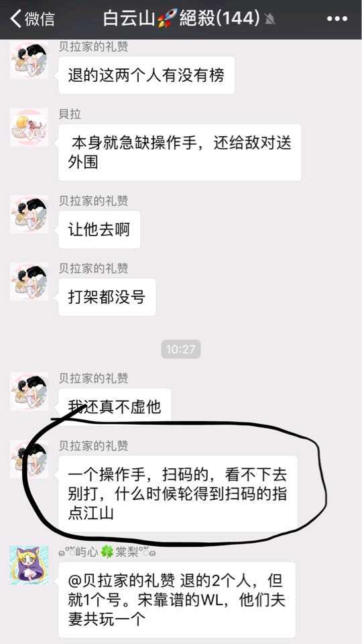The height and width of the screenshot is (644, 362).
Task: Tap sender name 貝拉 above second message
Action: (70, 114)
